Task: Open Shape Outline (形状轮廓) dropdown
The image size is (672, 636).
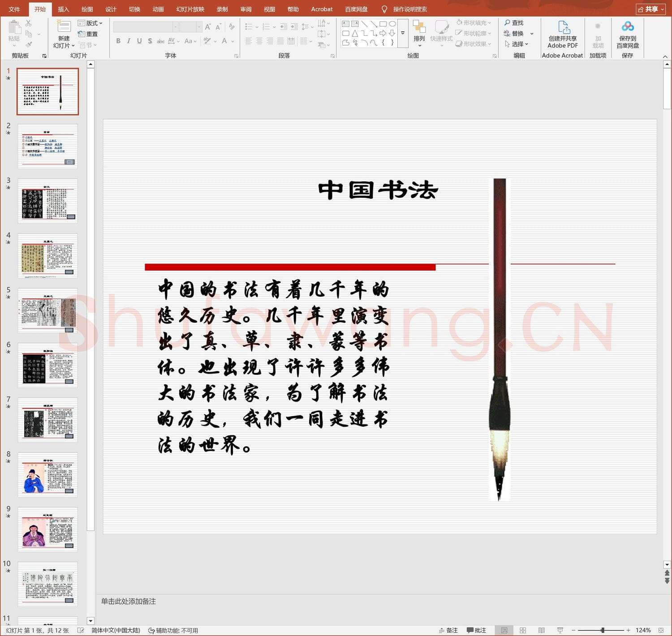Action: [474, 33]
